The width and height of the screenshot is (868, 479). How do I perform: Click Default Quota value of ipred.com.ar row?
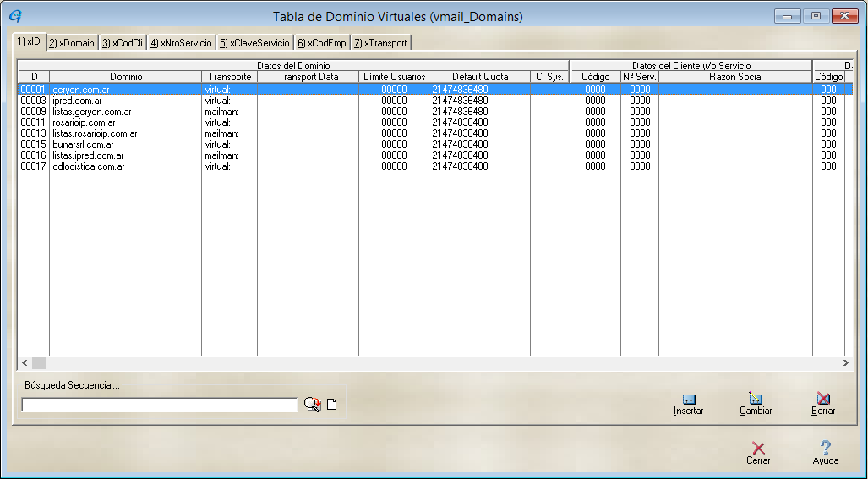pyautogui.click(x=460, y=101)
